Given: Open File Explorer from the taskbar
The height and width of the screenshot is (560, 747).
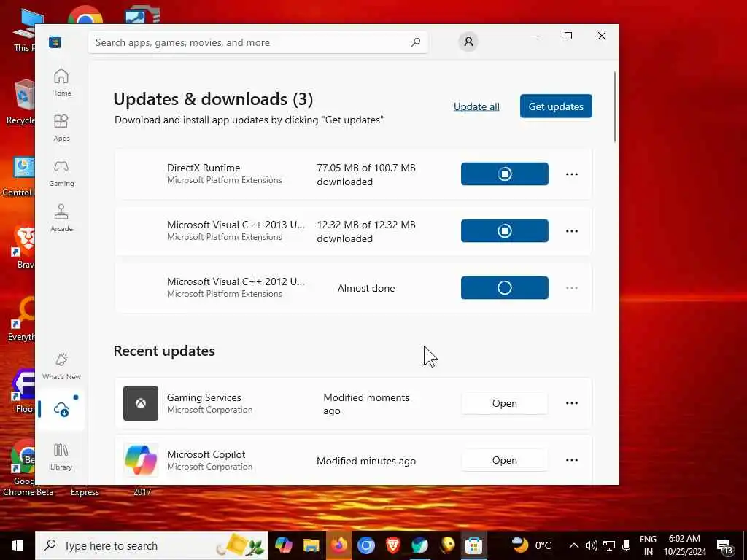Looking at the screenshot, I should coord(311,545).
